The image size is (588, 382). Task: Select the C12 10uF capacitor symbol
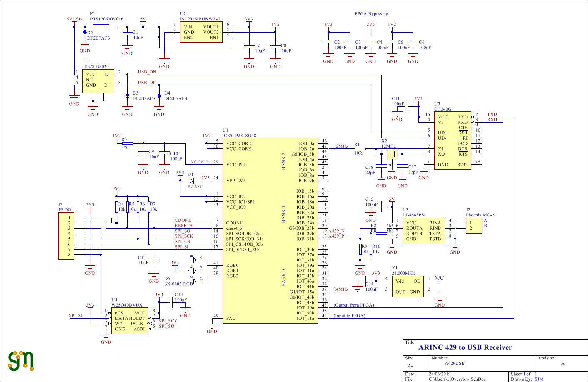154,261
